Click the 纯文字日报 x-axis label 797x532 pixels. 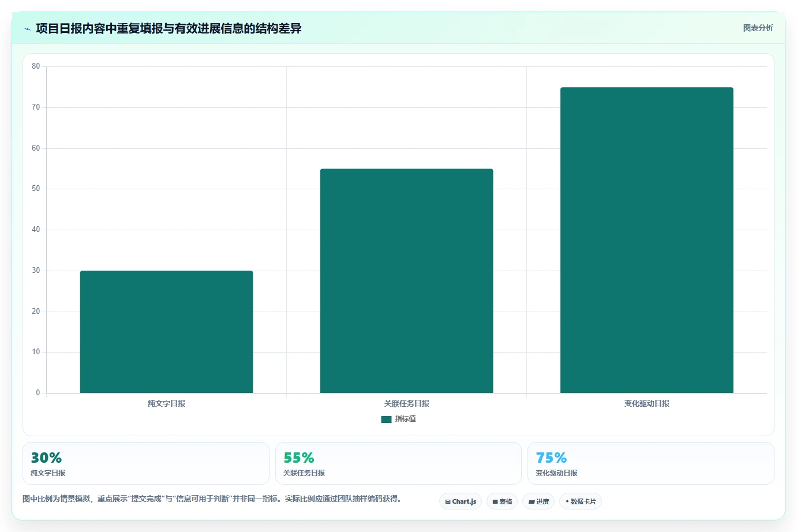point(166,403)
